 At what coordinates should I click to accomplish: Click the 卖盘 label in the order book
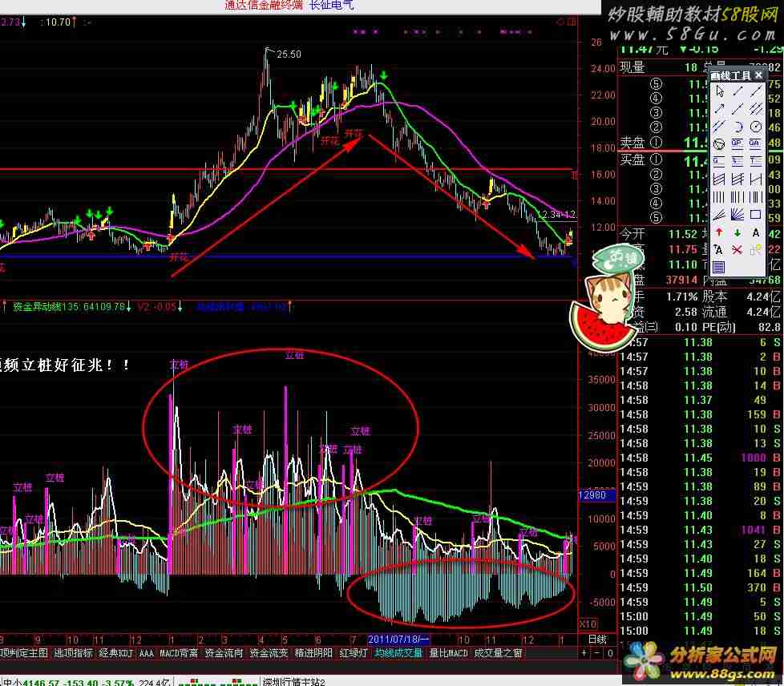pos(632,143)
